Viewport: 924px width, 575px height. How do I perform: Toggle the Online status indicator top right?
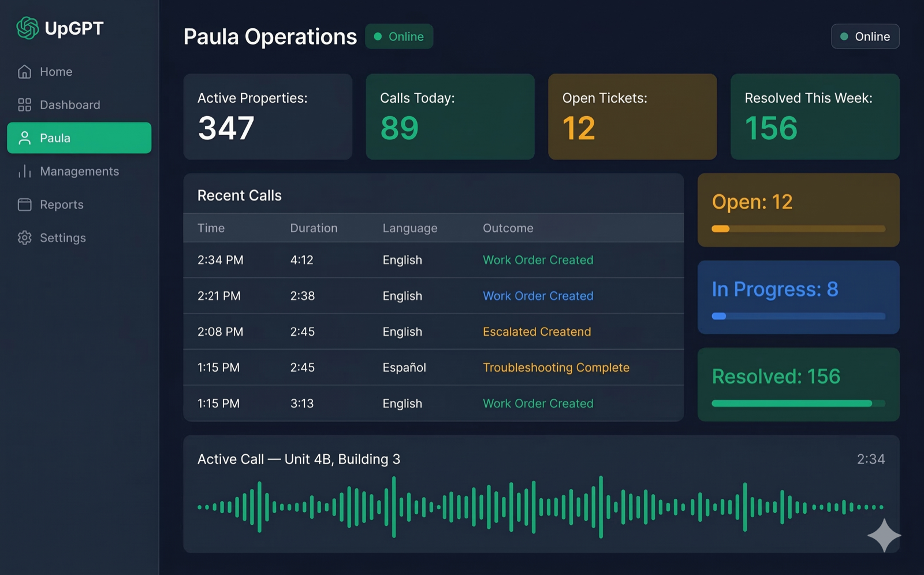865,36
